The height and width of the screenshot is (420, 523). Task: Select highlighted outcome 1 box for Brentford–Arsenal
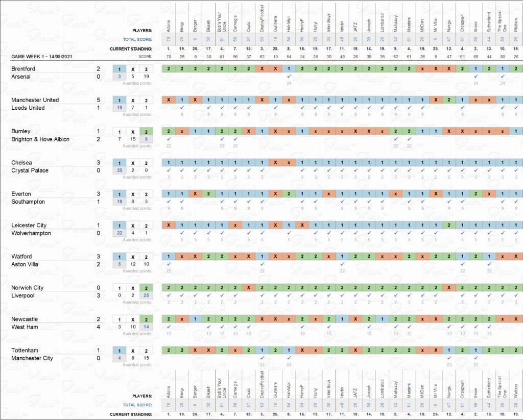pyautogui.click(x=120, y=68)
